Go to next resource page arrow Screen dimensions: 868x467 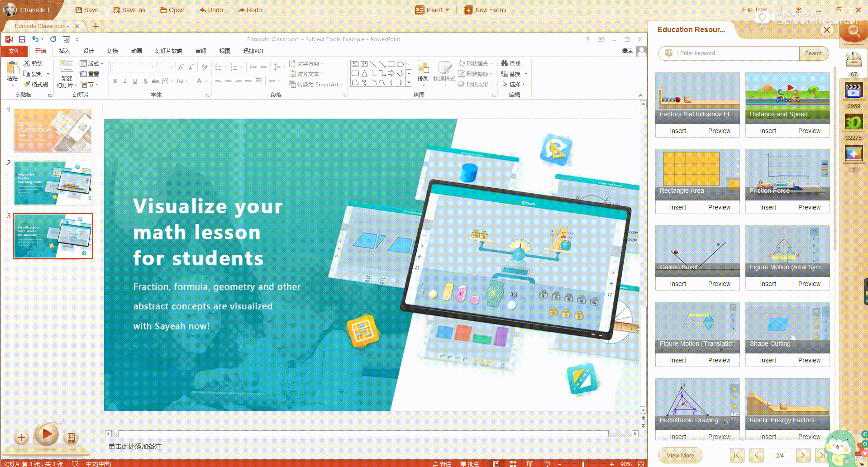point(803,455)
